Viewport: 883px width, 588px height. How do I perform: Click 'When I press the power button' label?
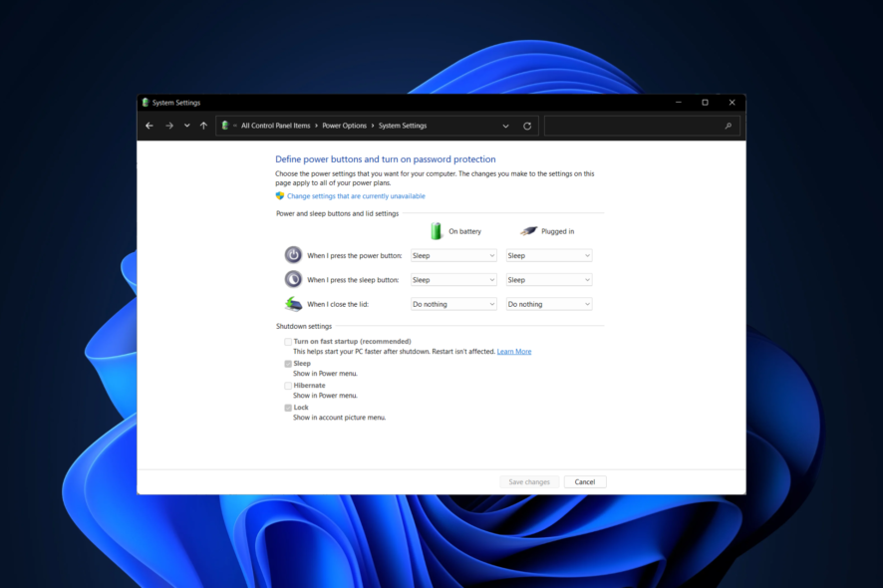click(354, 256)
